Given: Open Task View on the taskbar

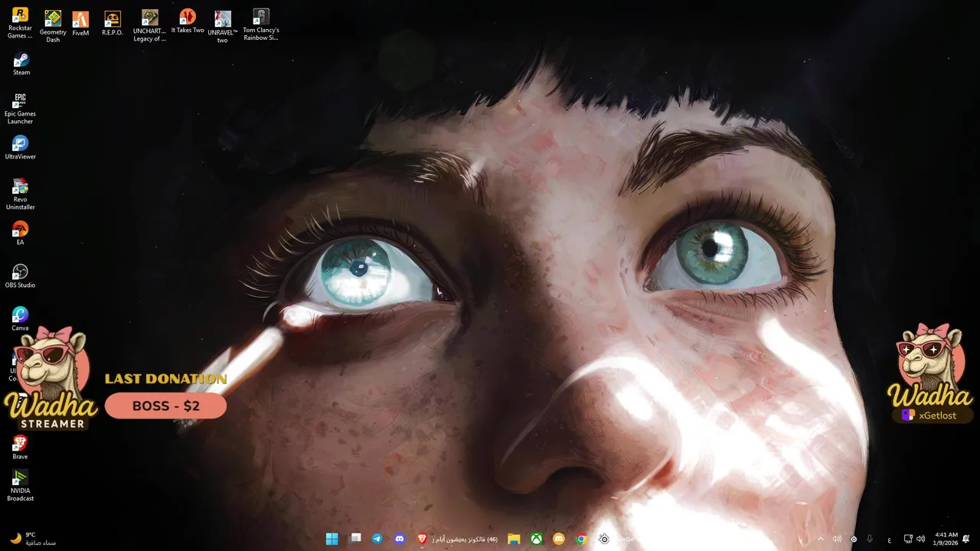Looking at the screenshot, I should 356,539.
